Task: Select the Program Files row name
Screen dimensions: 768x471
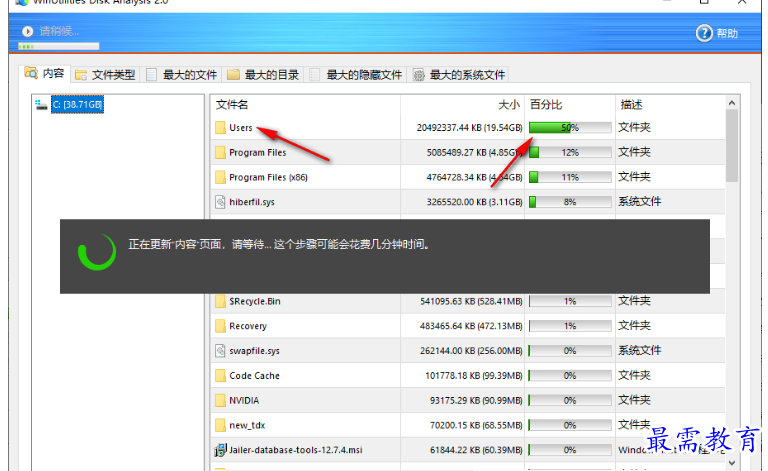Action: 258,152
